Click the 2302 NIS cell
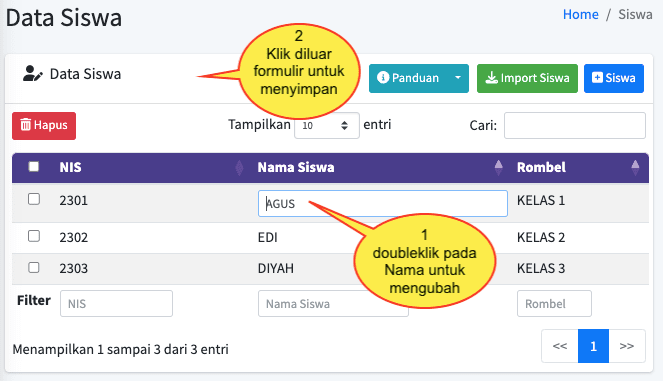 74,238
